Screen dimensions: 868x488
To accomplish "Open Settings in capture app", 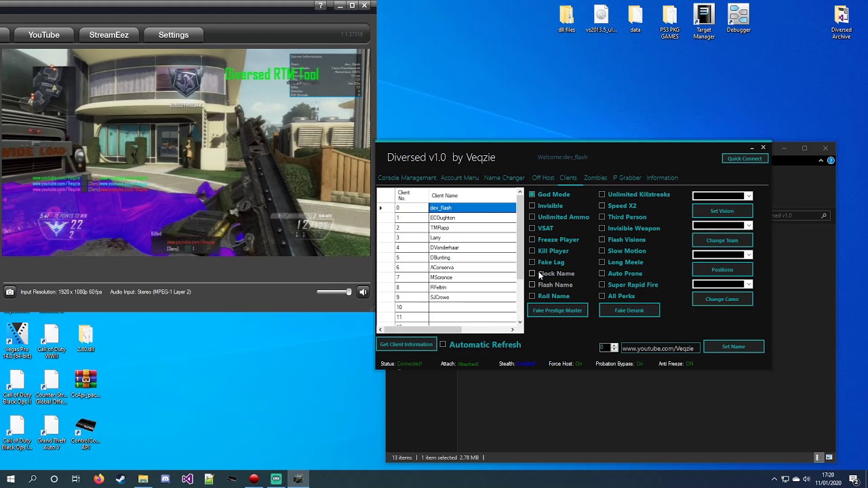I will [x=174, y=35].
